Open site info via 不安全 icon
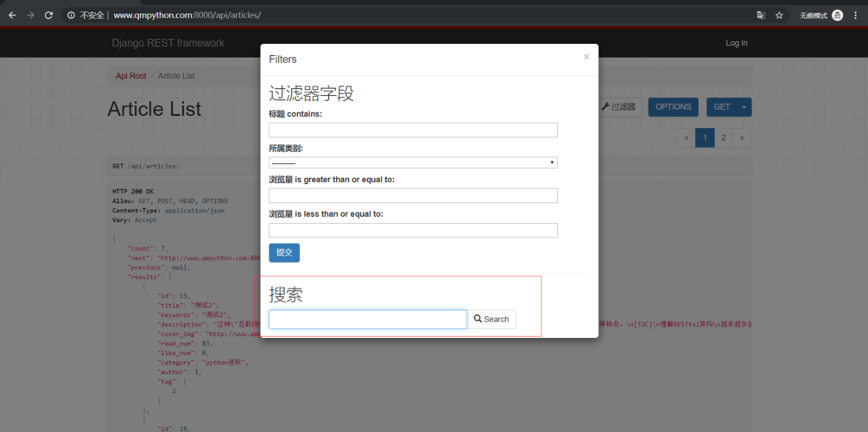 [x=71, y=16]
